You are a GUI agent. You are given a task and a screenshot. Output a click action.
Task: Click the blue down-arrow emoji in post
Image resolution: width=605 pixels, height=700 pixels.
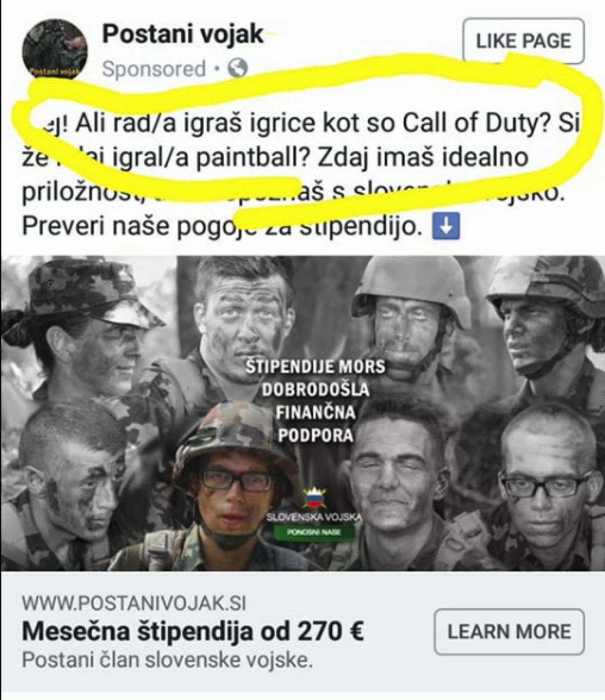[x=447, y=228]
